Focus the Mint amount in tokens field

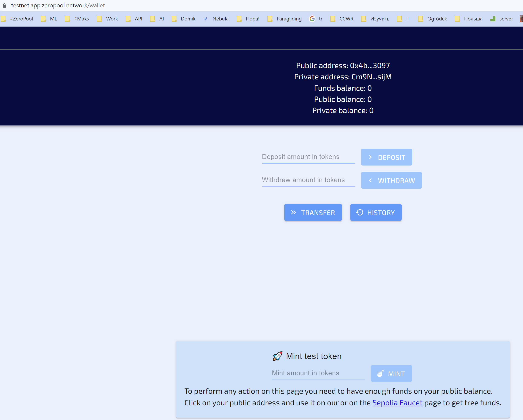click(318, 373)
